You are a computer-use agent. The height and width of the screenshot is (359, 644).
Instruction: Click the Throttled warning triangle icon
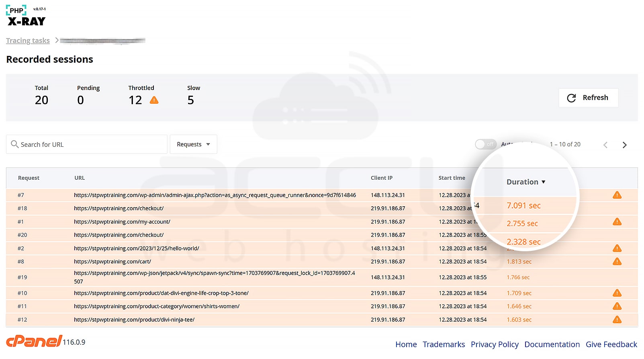point(154,100)
